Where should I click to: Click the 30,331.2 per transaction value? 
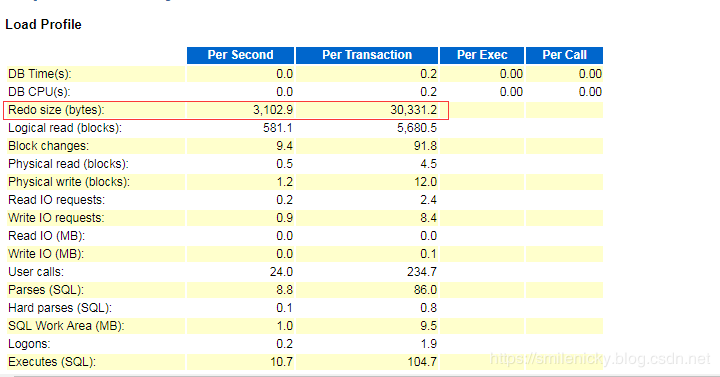click(413, 110)
